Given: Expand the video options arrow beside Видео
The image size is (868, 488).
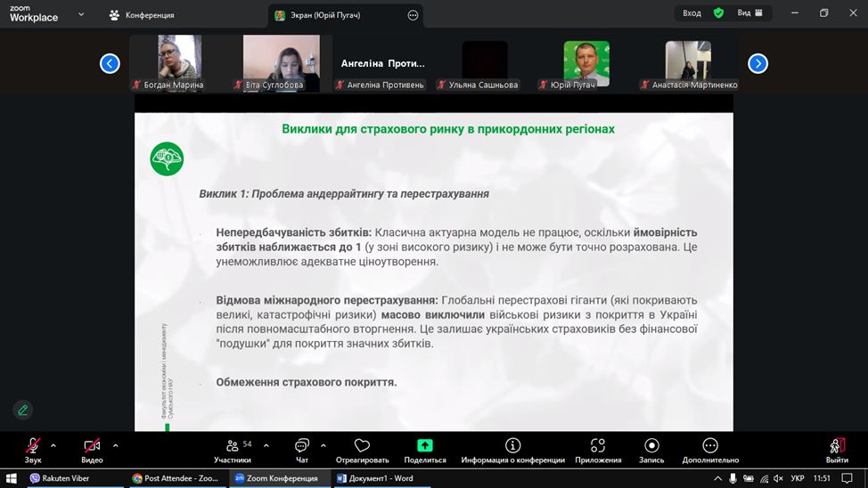Looking at the screenshot, I should tap(115, 445).
